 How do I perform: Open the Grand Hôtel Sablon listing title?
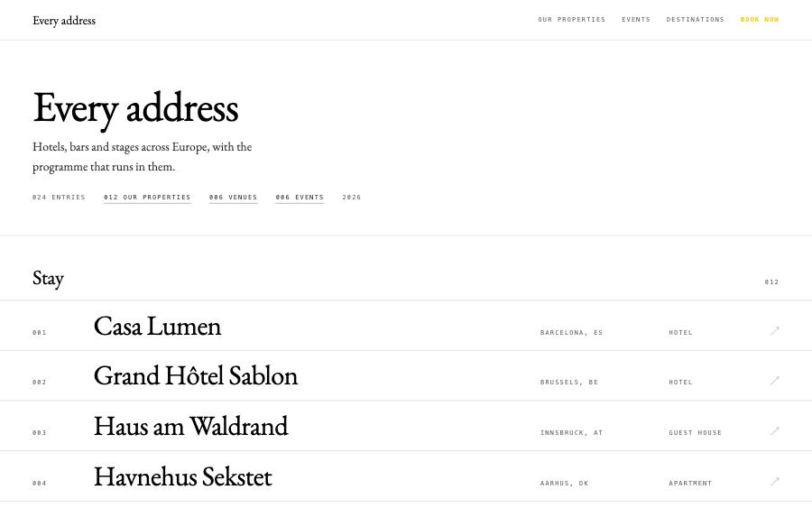[x=196, y=376]
